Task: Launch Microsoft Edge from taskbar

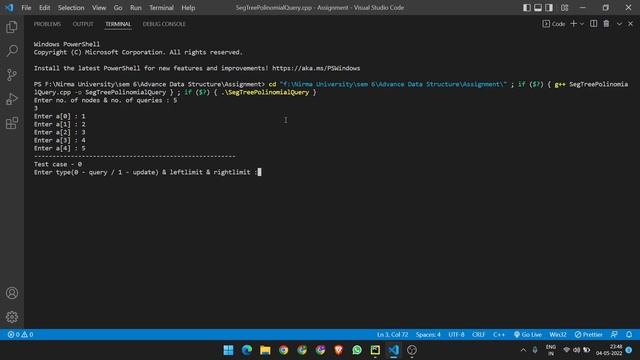Action: [x=247, y=350]
